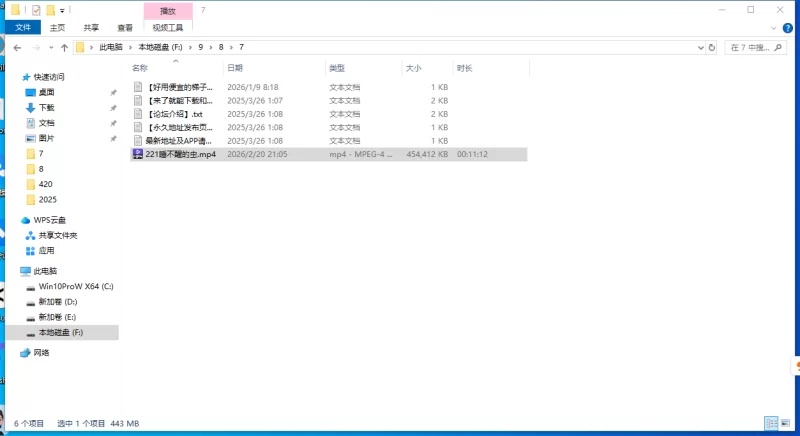Select sidebar folder named 420
800x436 pixels.
[x=45, y=184]
